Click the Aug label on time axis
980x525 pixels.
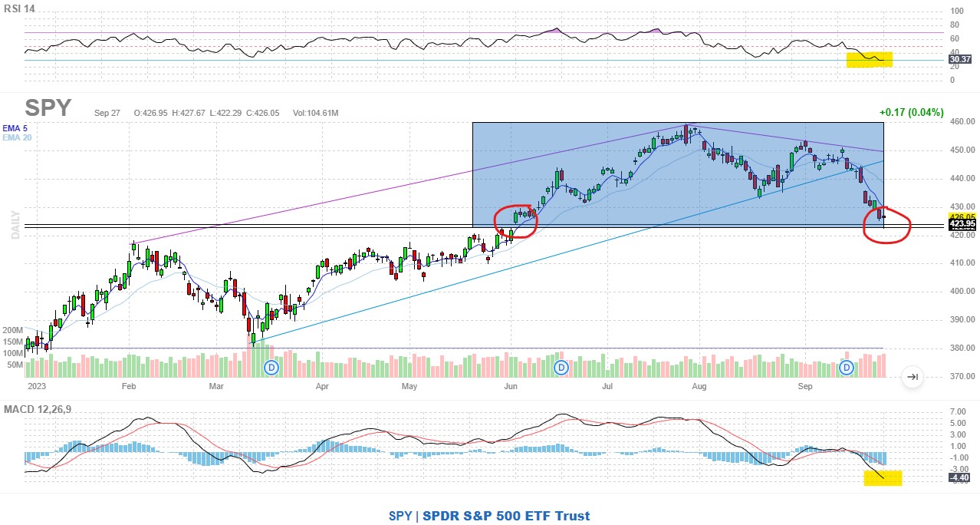699,388
